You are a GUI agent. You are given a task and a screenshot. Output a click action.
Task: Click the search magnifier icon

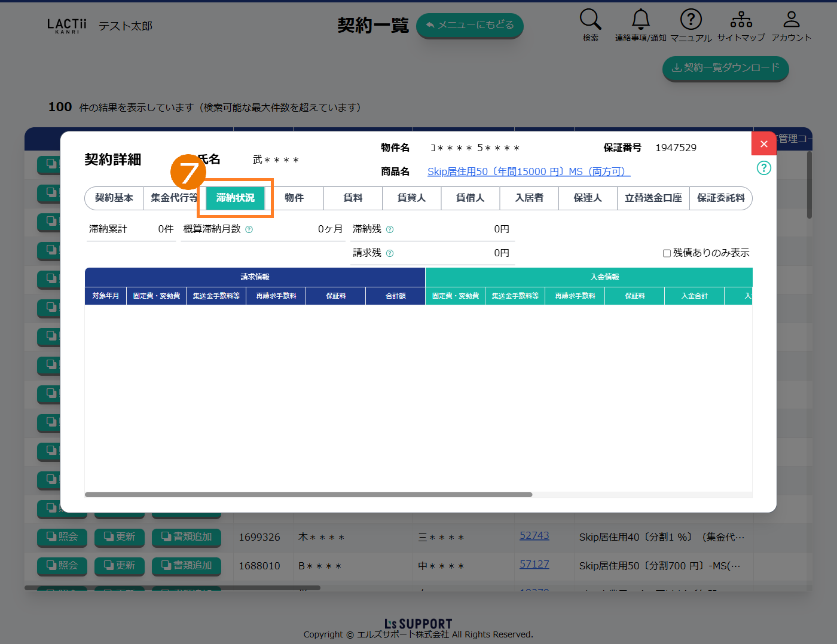tap(590, 20)
